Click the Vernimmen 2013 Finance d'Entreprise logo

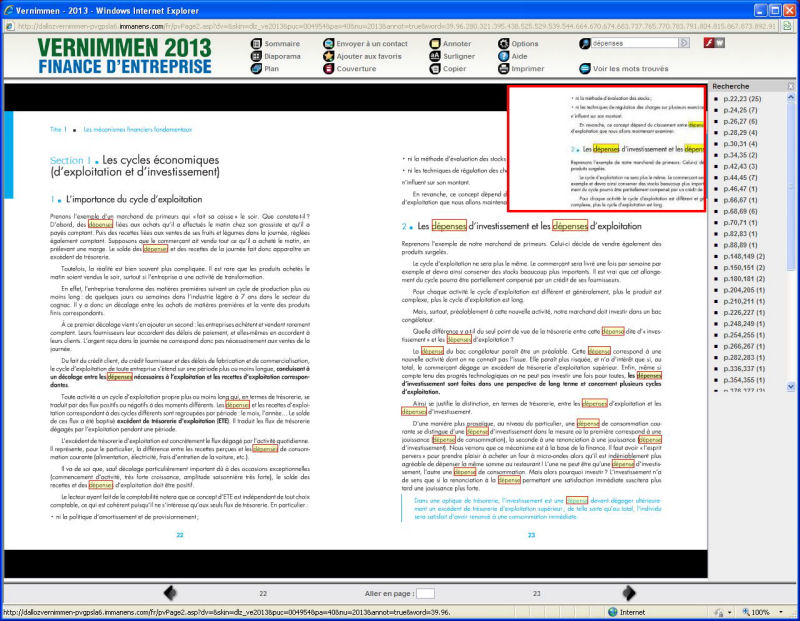click(x=124, y=56)
